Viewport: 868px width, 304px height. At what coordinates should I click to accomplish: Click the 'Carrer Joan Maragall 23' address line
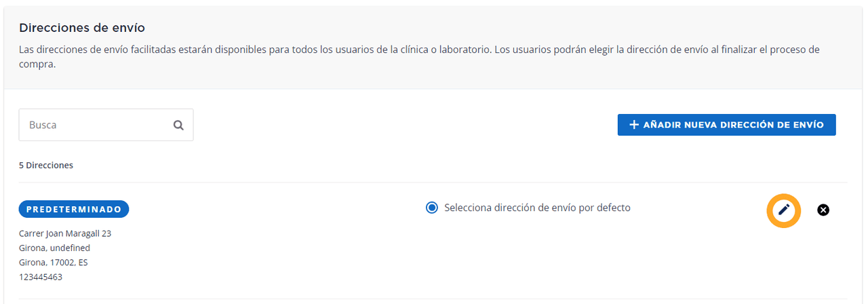click(x=65, y=233)
